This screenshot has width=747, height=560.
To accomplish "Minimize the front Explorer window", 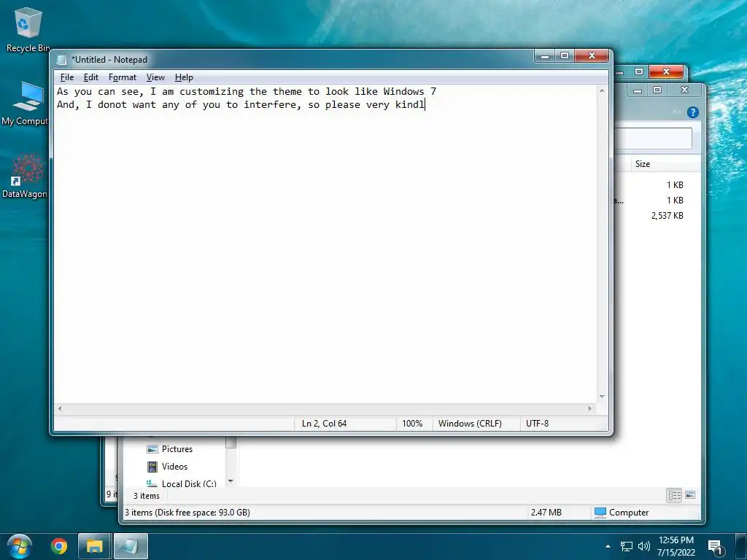I will click(638, 90).
